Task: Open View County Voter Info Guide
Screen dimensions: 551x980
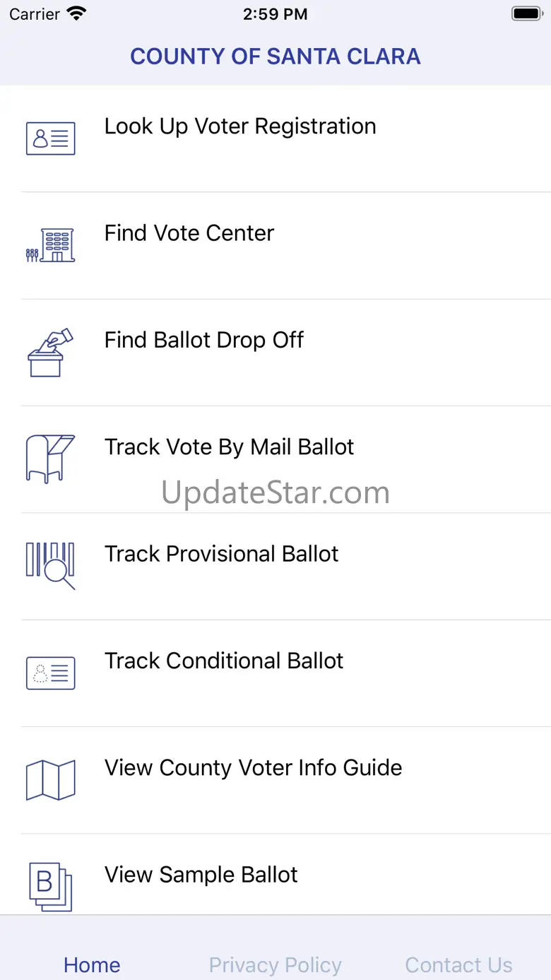Action: click(x=254, y=767)
